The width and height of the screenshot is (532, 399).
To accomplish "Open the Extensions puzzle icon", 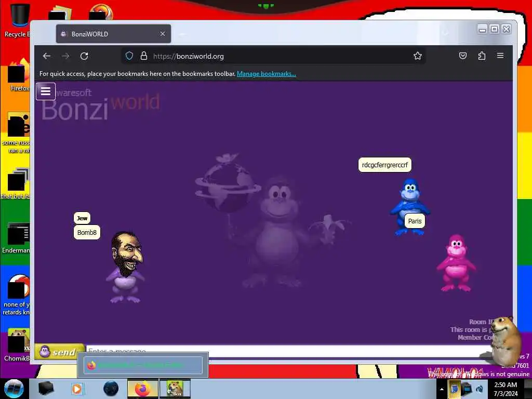I will tap(482, 56).
